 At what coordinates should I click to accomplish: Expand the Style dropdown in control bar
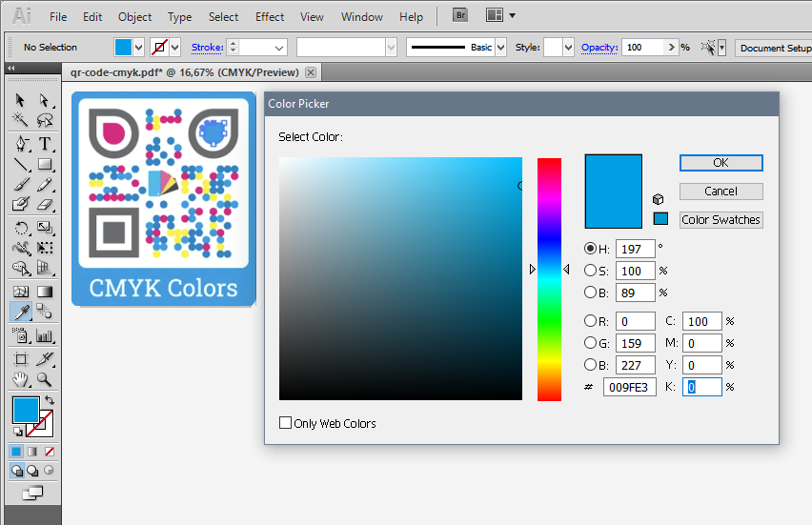click(x=569, y=47)
